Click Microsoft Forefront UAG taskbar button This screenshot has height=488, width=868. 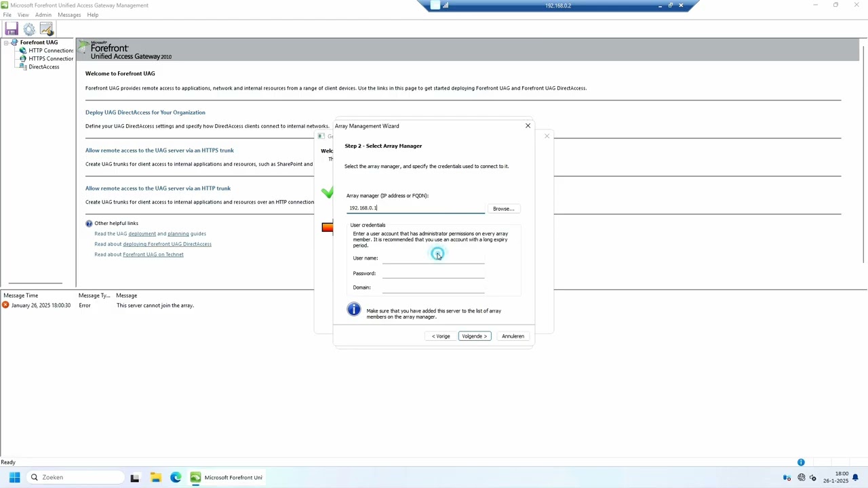[x=227, y=478]
